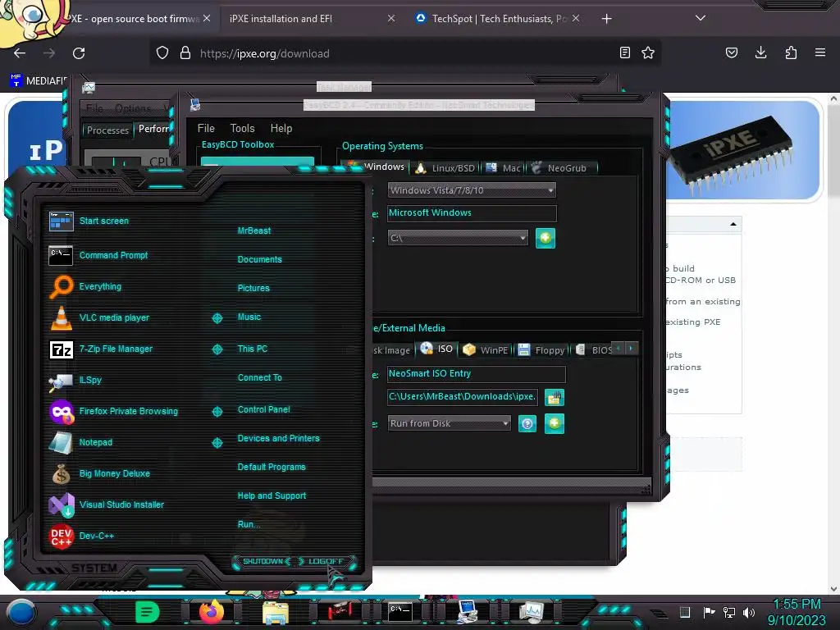Open new Firefox tab
The image size is (840, 630).
coord(606,19)
